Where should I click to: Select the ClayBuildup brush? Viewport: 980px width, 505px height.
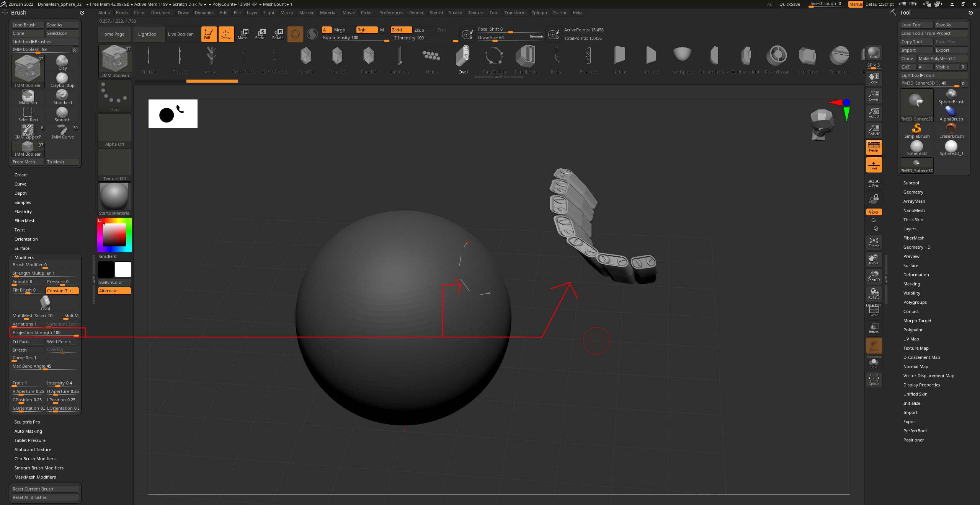(62, 80)
